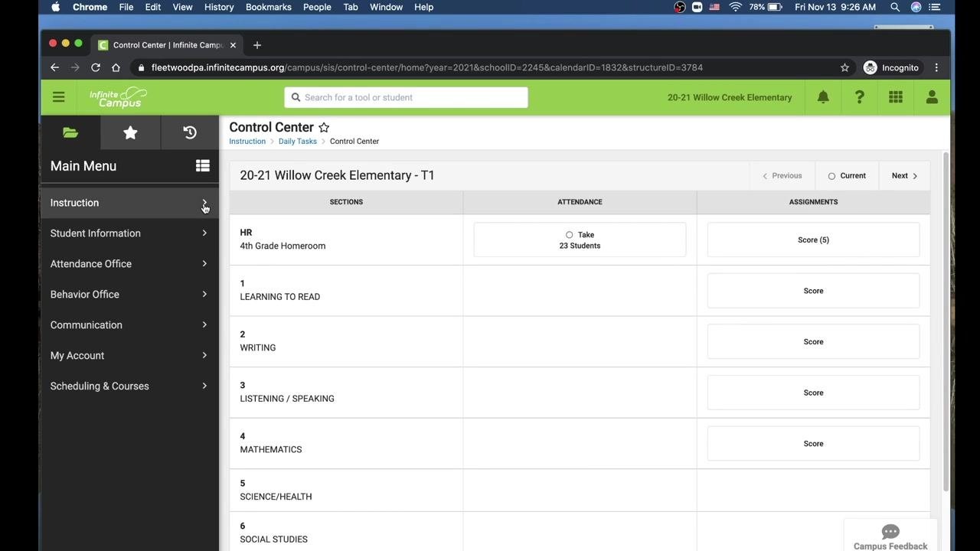Click the Infinite Campus logo
980x551 pixels.
pyautogui.click(x=118, y=97)
